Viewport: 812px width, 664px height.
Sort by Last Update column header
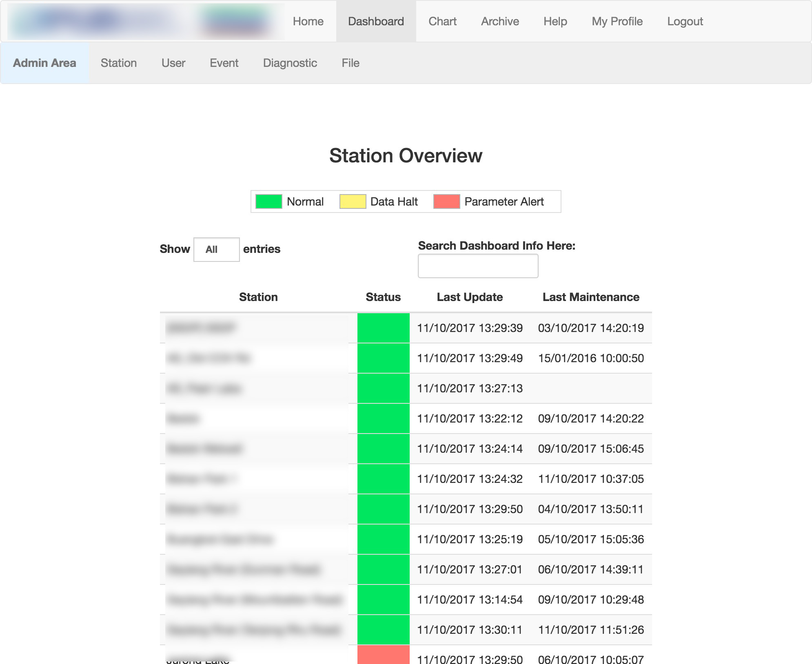tap(469, 297)
